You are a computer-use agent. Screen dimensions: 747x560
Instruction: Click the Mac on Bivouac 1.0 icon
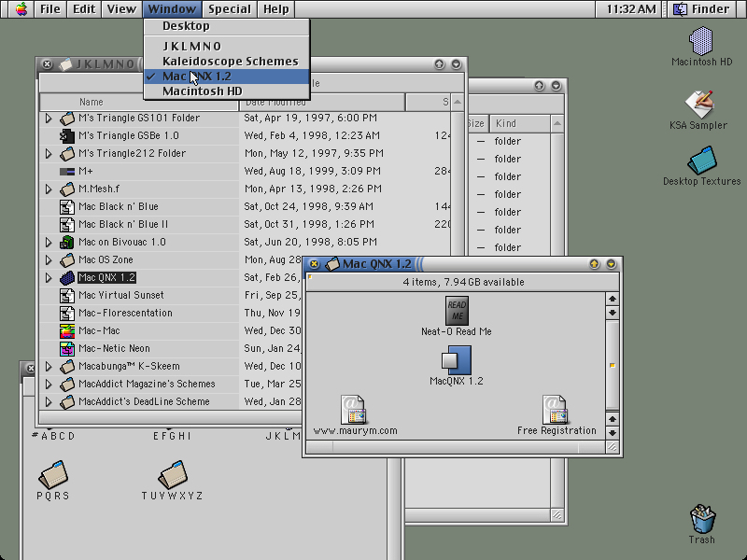point(67,243)
